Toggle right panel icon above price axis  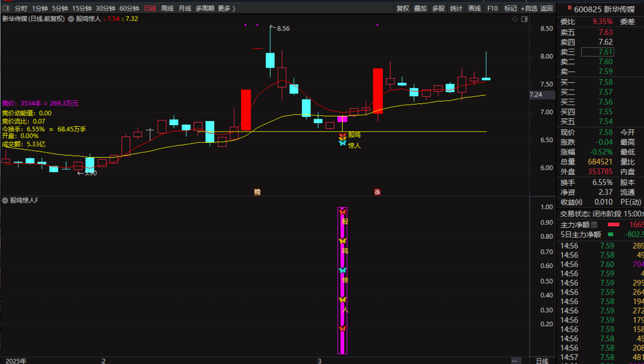pos(524,19)
